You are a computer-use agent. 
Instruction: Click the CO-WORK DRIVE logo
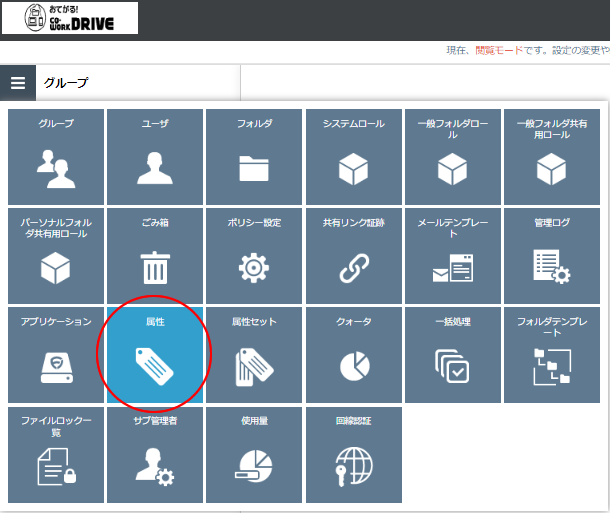coord(70,18)
